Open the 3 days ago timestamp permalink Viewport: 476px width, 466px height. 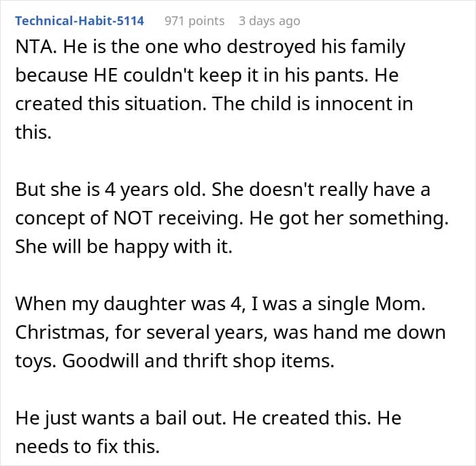[269, 21]
